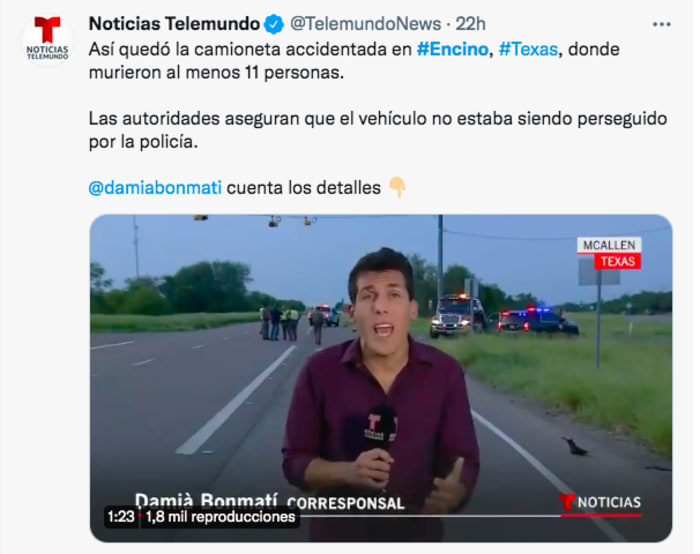This screenshot has width=700, height=554.
Task: Open the @TelemundoNews handle
Action: click(366, 24)
